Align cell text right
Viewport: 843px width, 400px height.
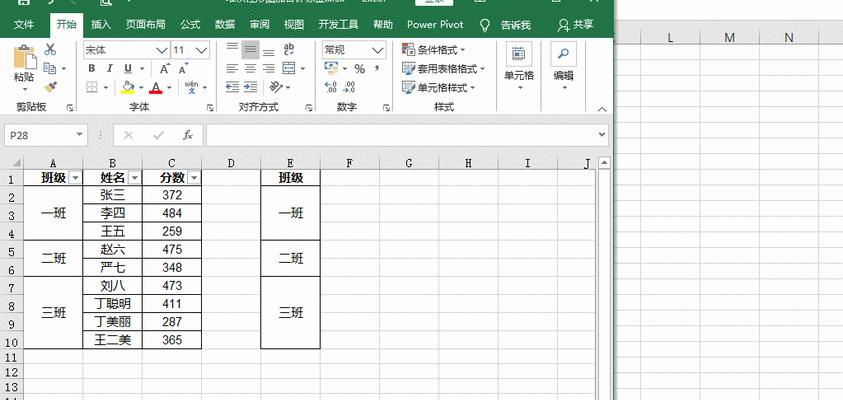[269, 68]
